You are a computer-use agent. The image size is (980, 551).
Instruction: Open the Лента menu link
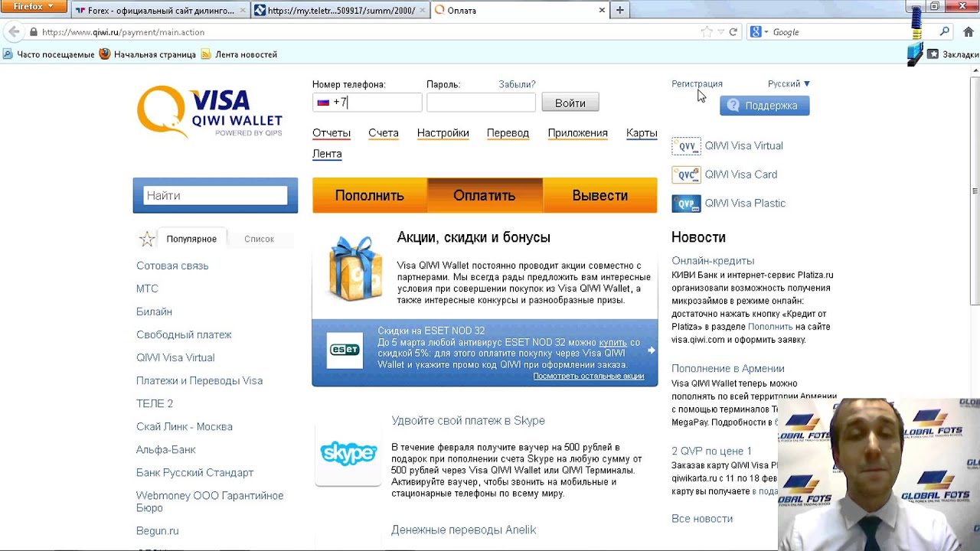coord(327,154)
